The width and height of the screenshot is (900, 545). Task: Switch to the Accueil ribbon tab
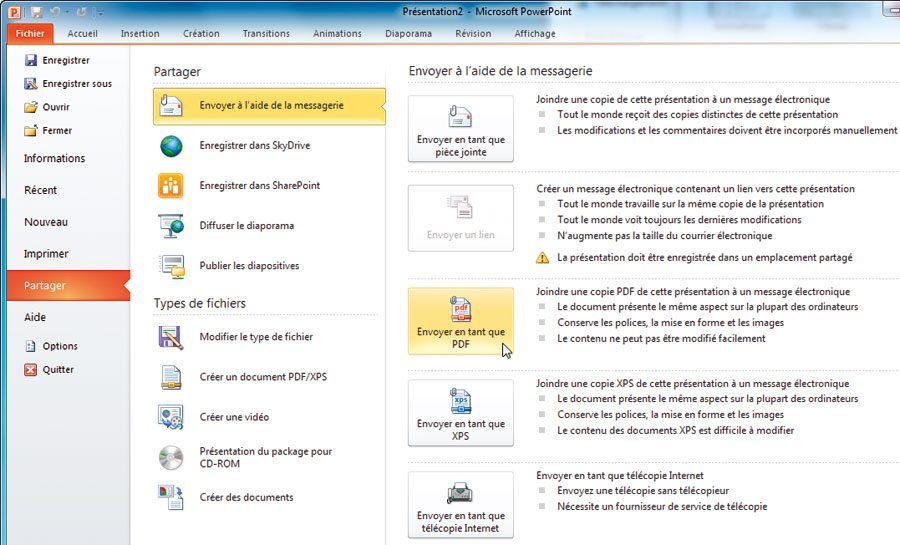tap(82, 33)
